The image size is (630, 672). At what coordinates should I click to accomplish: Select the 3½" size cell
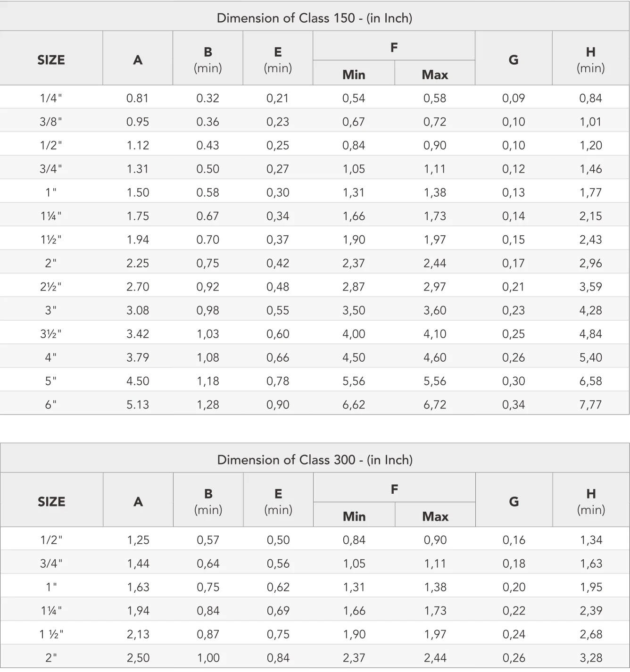51,334
